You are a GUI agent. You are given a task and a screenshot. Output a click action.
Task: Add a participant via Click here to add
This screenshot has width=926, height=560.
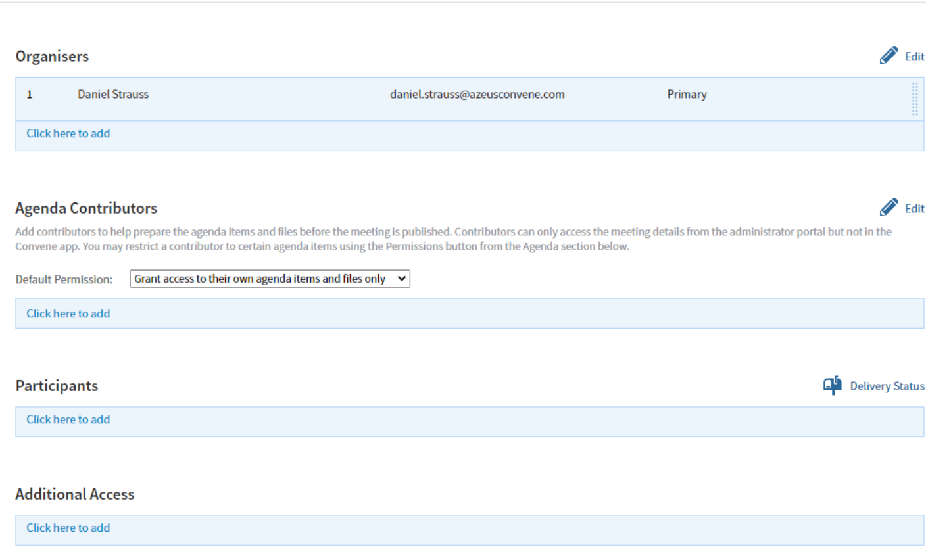(68, 419)
